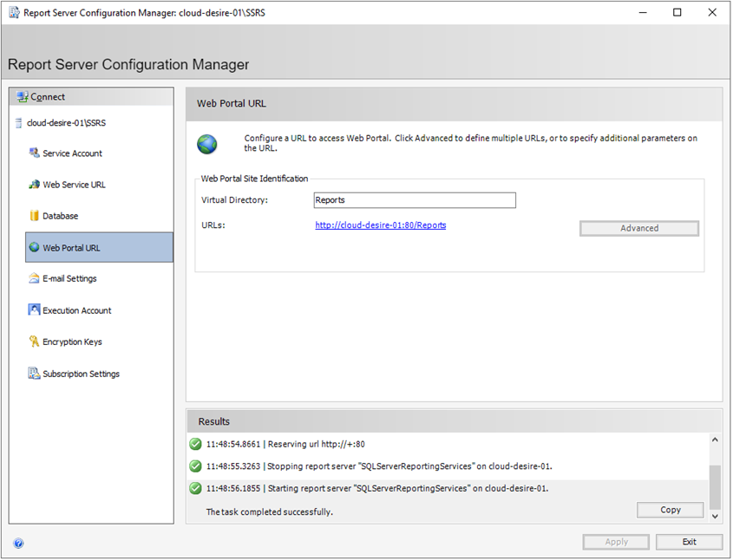Click the Results scrollbar down arrow
The image size is (733, 560).
(x=715, y=515)
